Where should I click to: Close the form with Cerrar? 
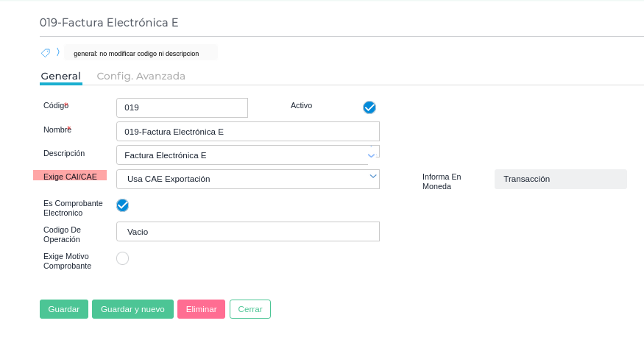[x=250, y=309]
